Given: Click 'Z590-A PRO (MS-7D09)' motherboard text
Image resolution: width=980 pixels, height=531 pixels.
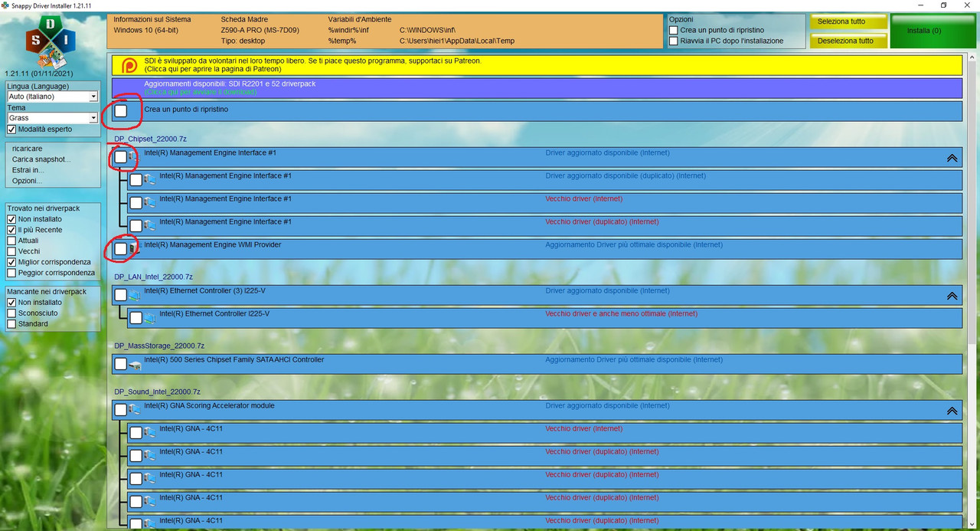Looking at the screenshot, I should click(x=260, y=30).
